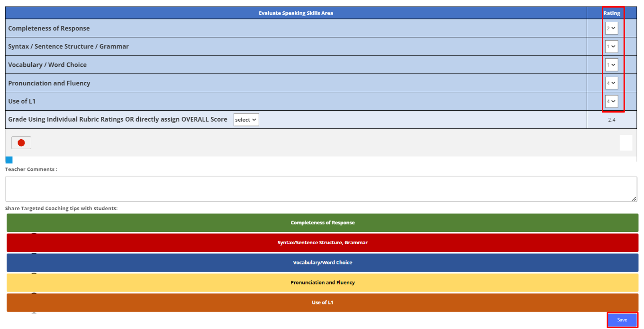The height and width of the screenshot is (329, 644).
Task: Click the blue audio progress marker
Action: [x=9, y=160]
